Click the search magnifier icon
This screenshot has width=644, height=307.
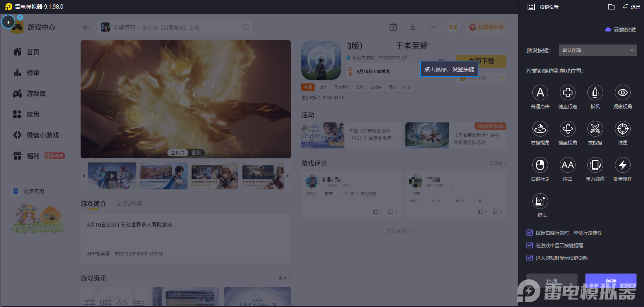tap(246, 28)
